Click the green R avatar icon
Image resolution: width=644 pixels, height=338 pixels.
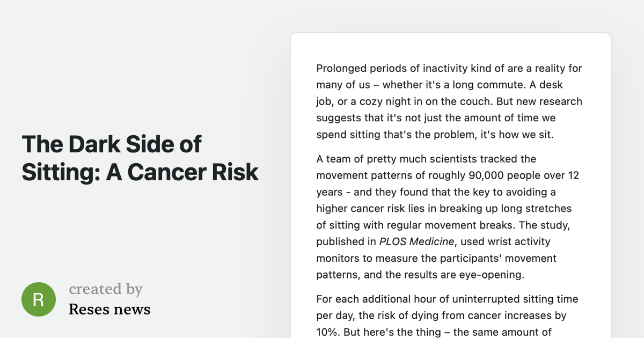point(39,299)
